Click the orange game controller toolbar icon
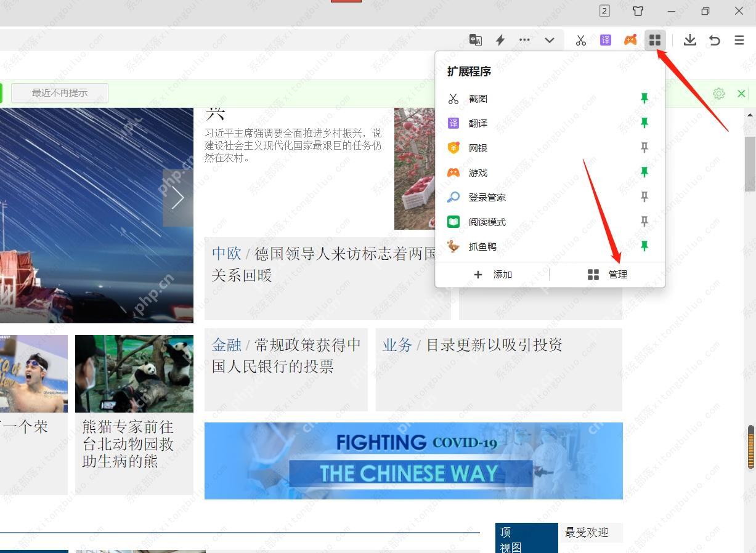Image resolution: width=756 pixels, height=553 pixels. (630, 40)
